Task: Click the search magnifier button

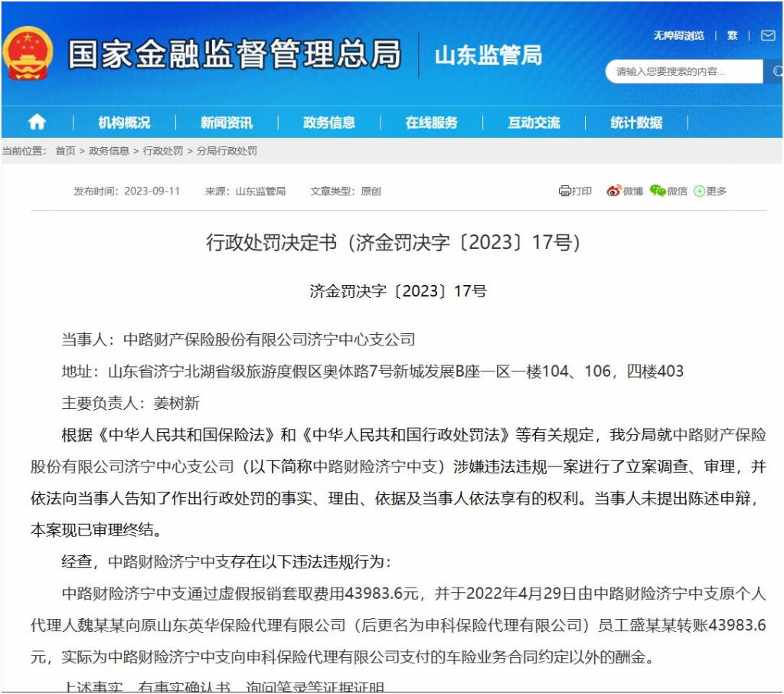Action: point(775,72)
